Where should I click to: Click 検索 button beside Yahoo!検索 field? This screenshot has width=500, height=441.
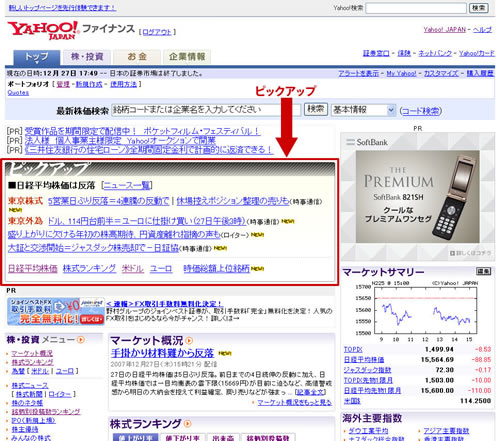tap(479, 8)
